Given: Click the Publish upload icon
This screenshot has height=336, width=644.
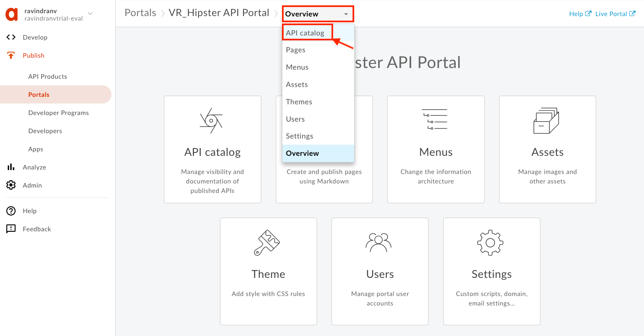Looking at the screenshot, I should coord(11,55).
